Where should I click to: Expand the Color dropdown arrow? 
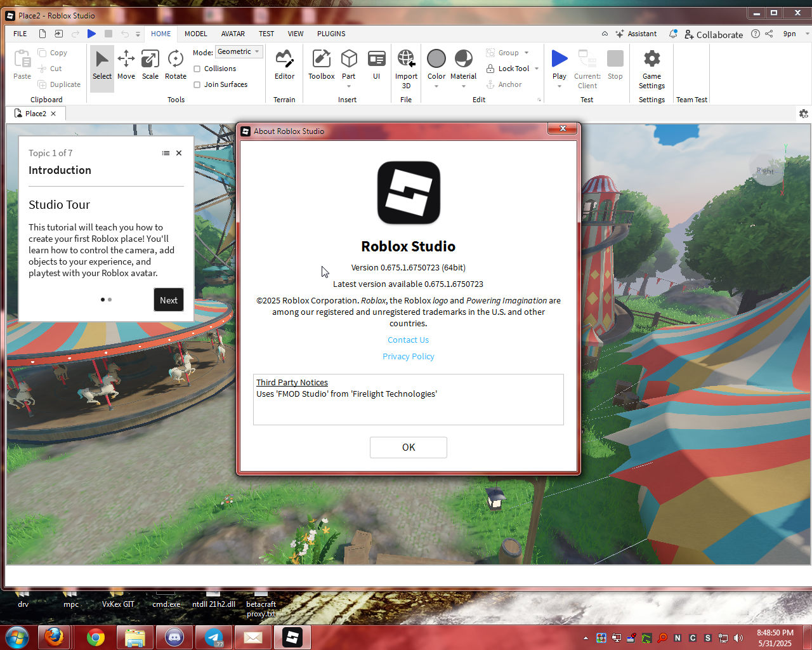[x=436, y=86]
